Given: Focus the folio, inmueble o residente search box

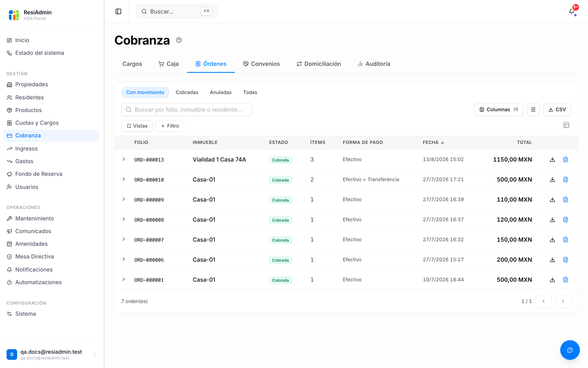Looking at the screenshot, I should click(x=186, y=110).
